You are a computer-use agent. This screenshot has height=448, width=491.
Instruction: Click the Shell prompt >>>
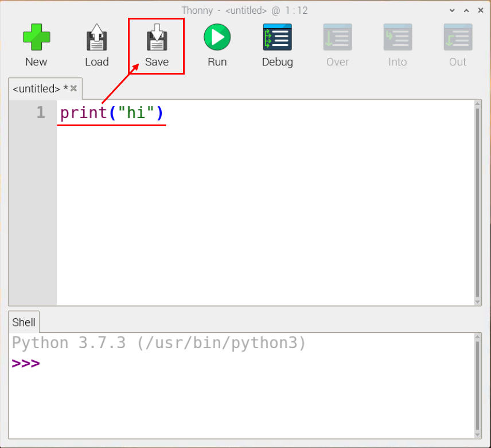26,364
